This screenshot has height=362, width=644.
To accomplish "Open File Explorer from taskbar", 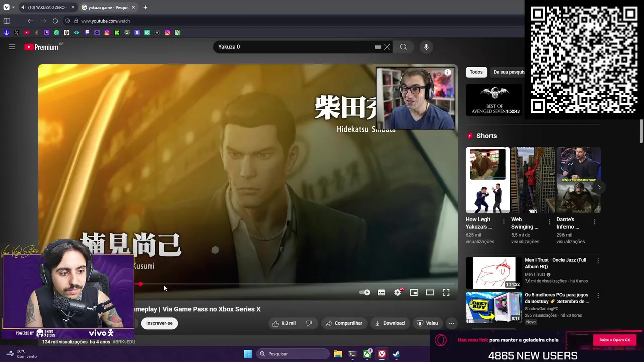I will tap(338, 354).
